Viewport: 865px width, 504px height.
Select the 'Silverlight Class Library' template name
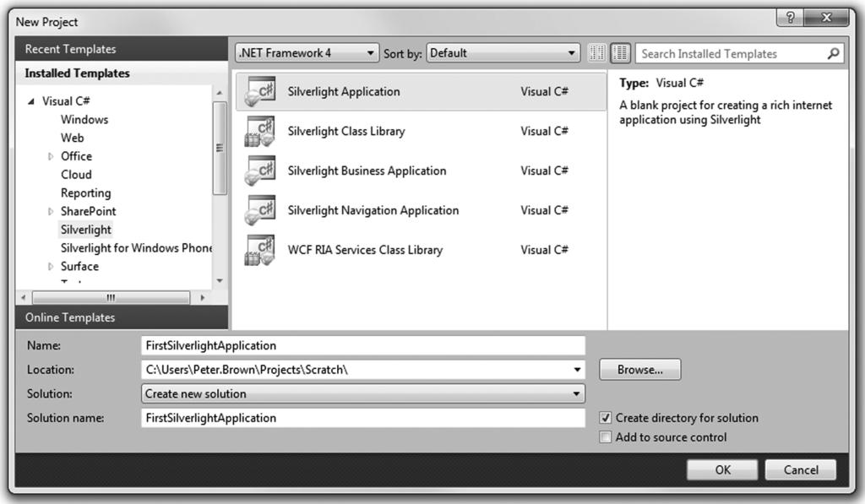pos(346,131)
